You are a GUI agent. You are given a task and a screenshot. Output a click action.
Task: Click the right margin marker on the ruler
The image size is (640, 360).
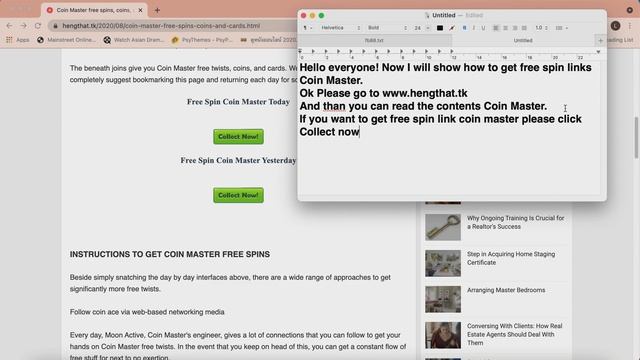click(598, 52)
